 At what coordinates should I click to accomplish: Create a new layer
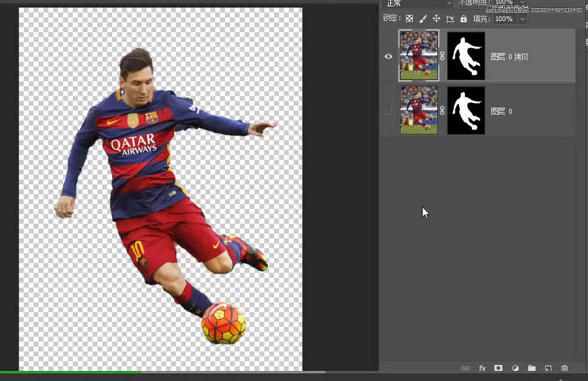548,369
